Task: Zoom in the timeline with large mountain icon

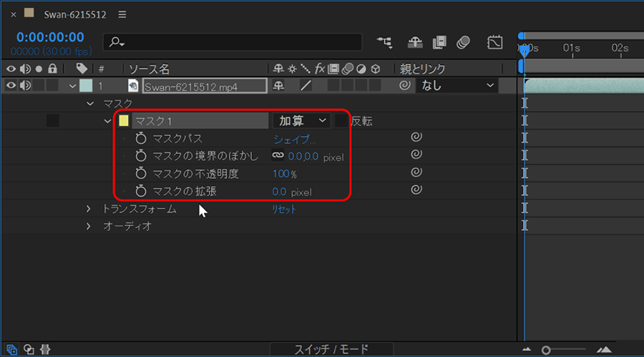Action: click(x=604, y=350)
